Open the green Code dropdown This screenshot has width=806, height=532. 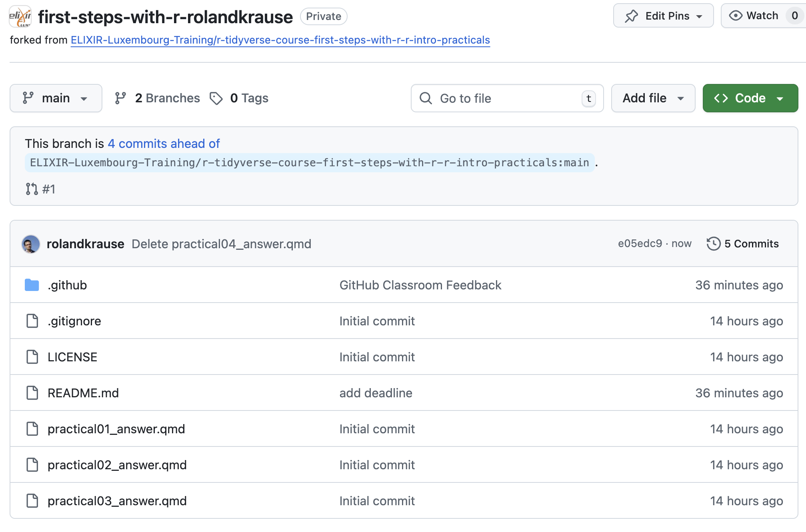click(x=750, y=98)
